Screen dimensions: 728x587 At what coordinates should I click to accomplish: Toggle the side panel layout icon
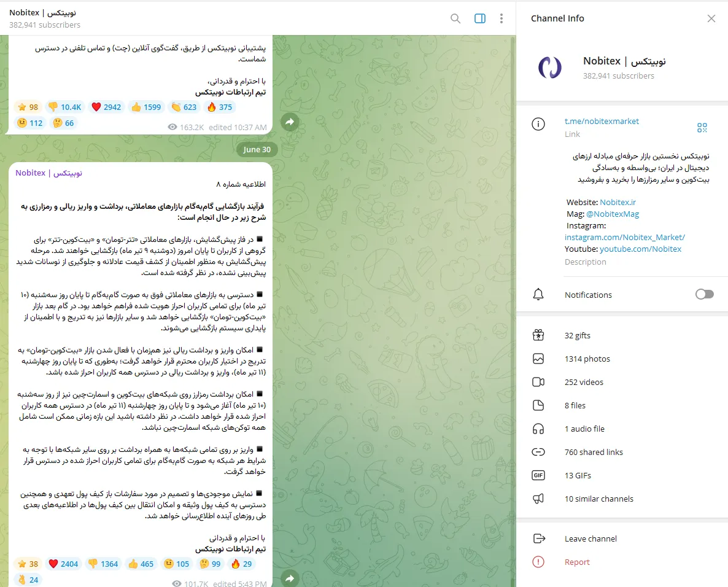click(x=480, y=18)
